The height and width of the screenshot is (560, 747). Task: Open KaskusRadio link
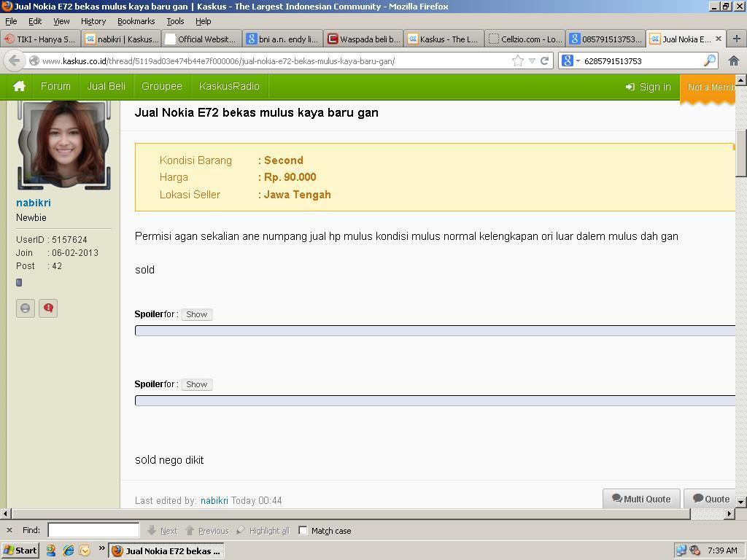point(229,86)
